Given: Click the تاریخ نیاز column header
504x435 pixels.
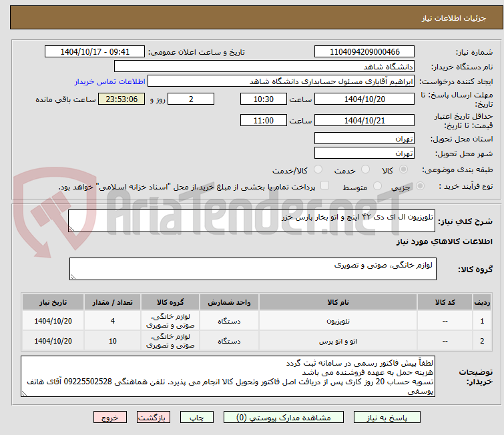Looking at the screenshot, I should pos(53,302).
